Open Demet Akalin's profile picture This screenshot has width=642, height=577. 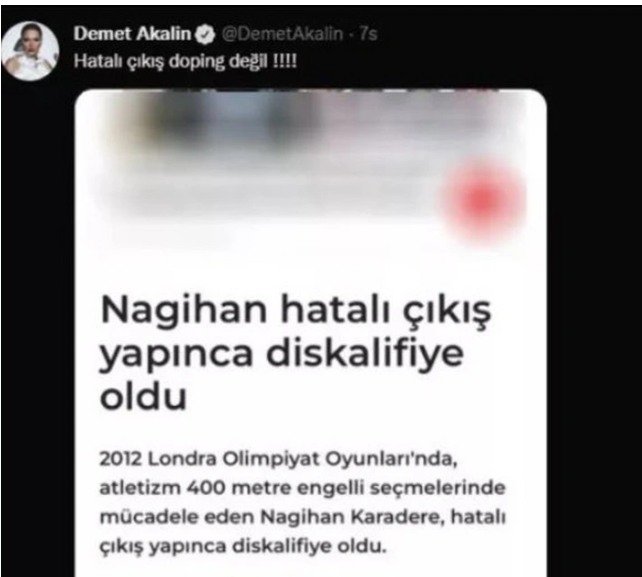coord(30,51)
